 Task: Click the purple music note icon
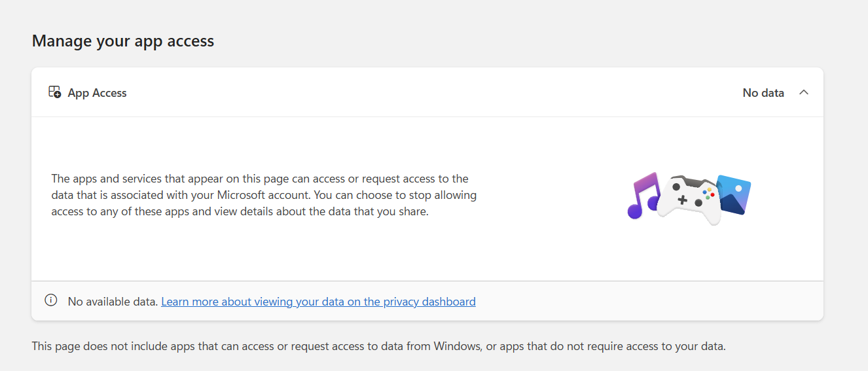[642, 196]
